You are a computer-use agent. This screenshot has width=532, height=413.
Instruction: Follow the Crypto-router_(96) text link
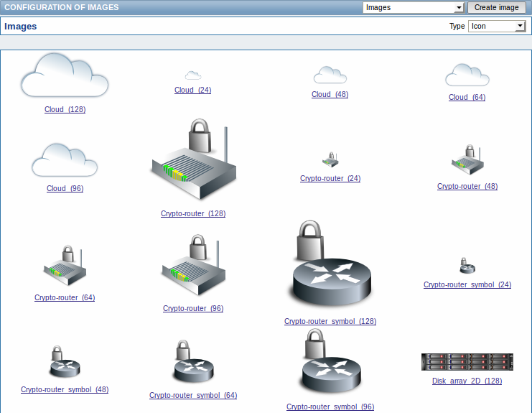coord(193,308)
